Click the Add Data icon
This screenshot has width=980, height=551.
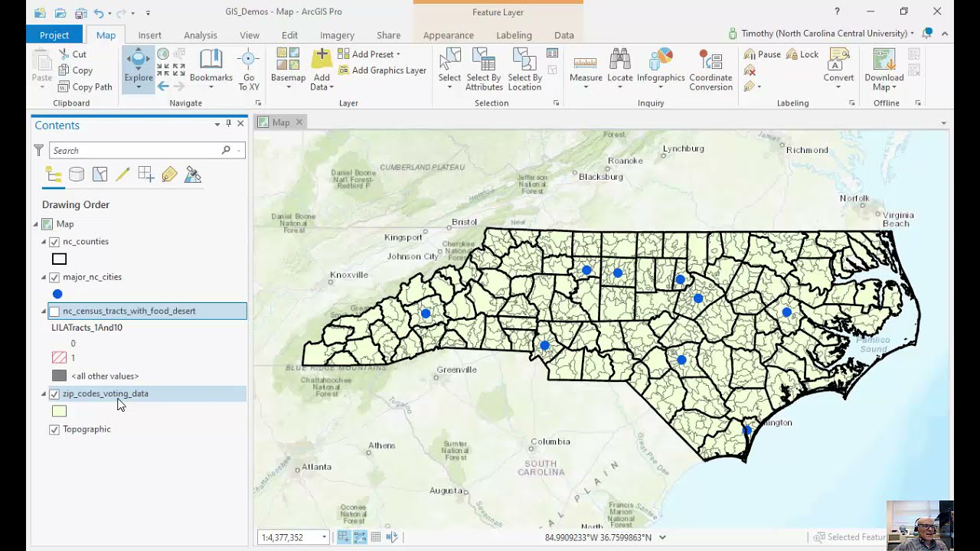click(322, 60)
